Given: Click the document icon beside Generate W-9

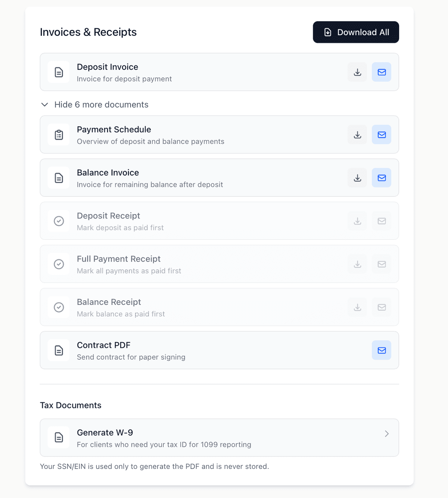Looking at the screenshot, I should coord(59,437).
